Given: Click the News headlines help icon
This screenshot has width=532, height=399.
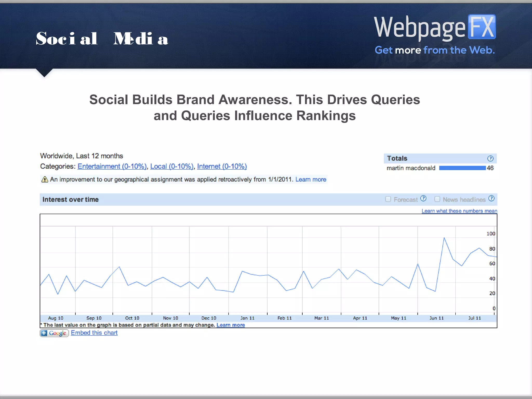Looking at the screenshot, I should tap(491, 198).
